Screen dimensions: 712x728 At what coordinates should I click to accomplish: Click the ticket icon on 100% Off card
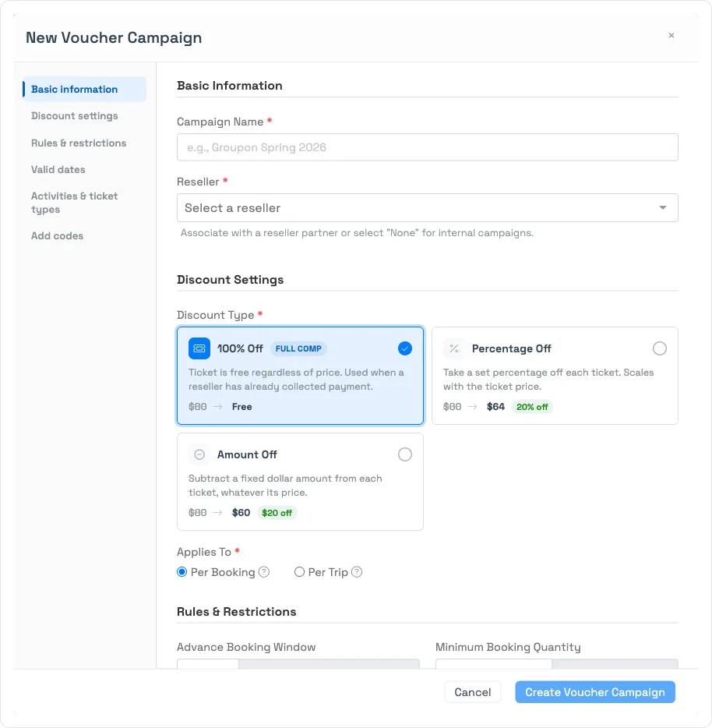click(199, 348)
